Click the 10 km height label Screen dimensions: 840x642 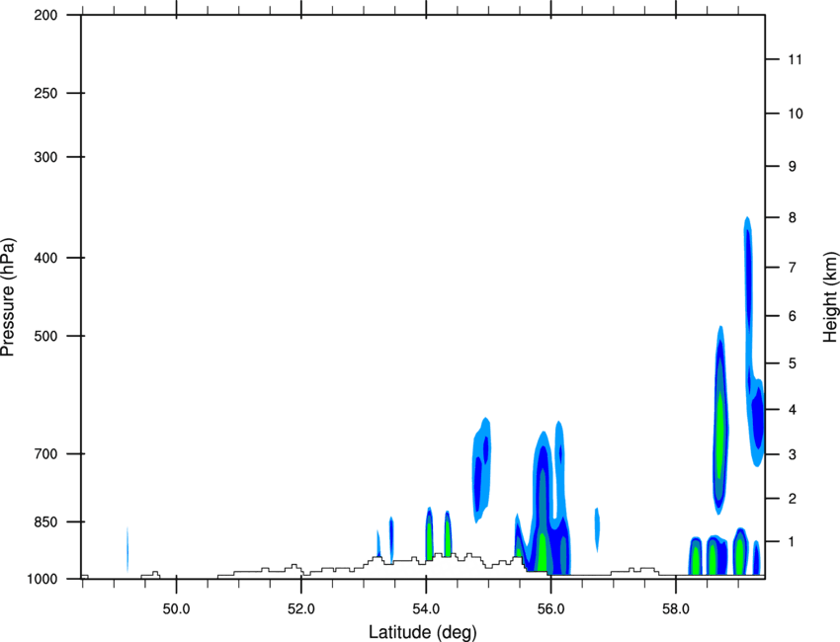[795, 114]
